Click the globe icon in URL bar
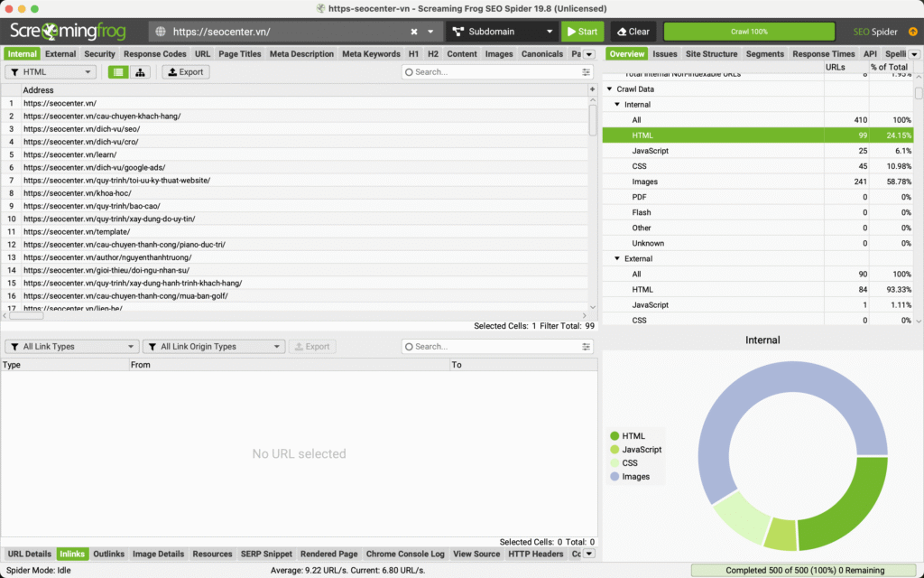The height and width of the screenshot is (578, 924). (x=161, y=32)
